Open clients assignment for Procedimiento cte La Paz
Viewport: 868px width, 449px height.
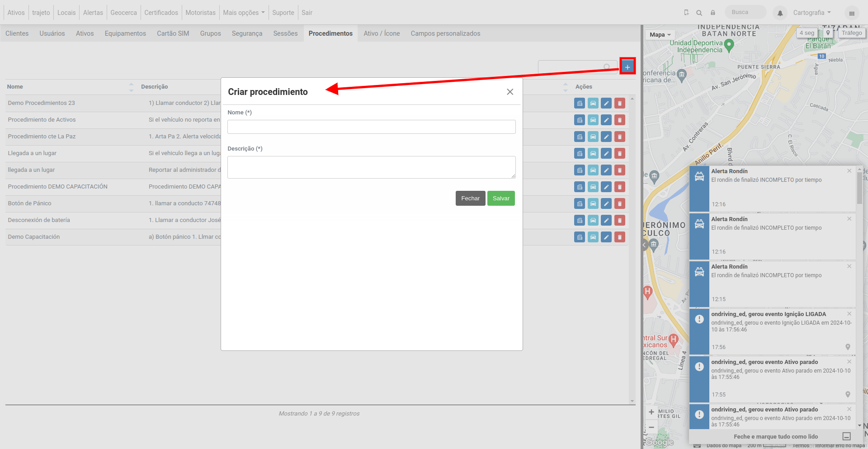(x=580, y=137)
